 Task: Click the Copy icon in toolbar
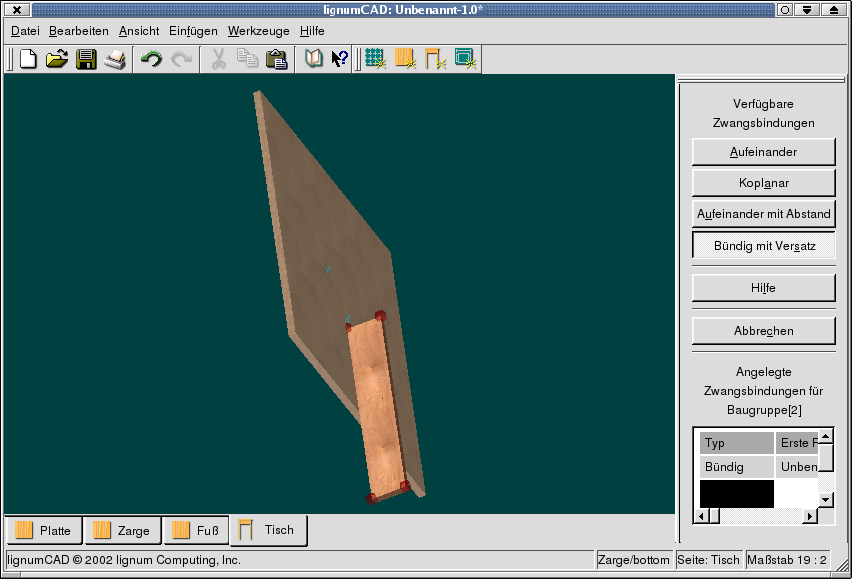pos(248,58)
